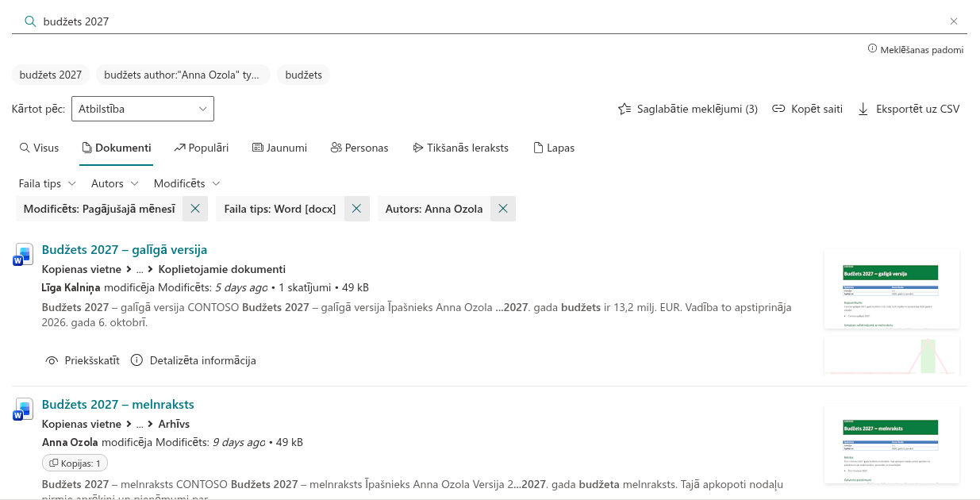Expand the Modificēts filter

187,183
